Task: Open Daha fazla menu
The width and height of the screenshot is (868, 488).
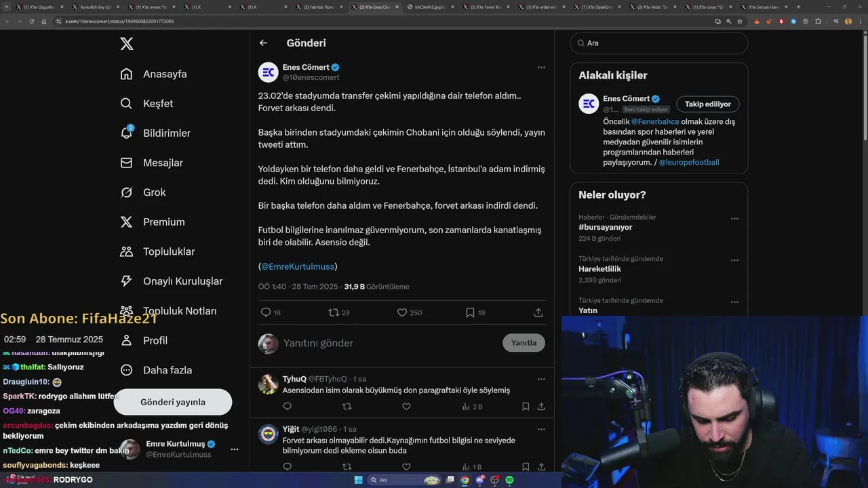Action: (156, 370)
